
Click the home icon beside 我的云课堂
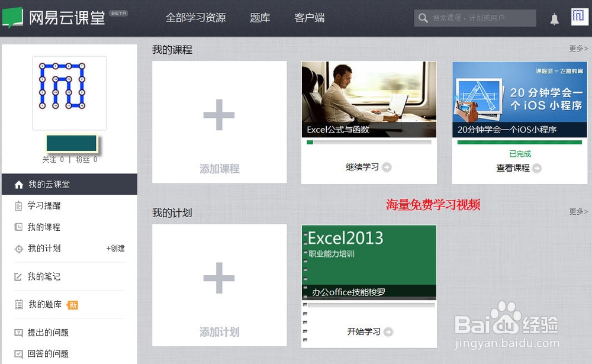(x=19, y=185)
